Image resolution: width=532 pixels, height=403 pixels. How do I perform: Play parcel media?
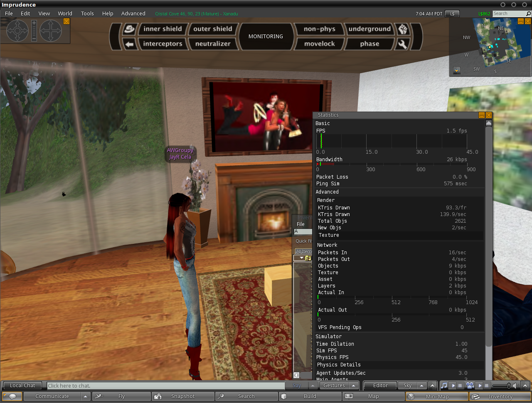[480, 386]
